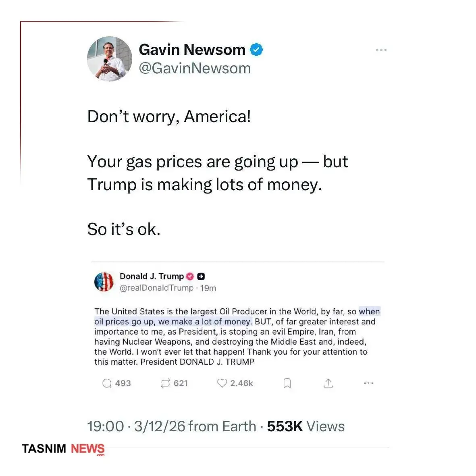Click the reply speech bubble icon showing 493
This screenshot has height=476, width=476.
click(x=107, y=383)
